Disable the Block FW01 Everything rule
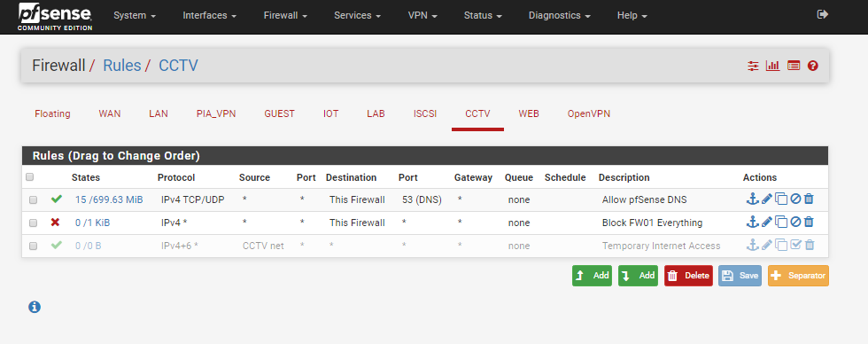This screenshot has height=344, width=868. [x=795, y=223]
